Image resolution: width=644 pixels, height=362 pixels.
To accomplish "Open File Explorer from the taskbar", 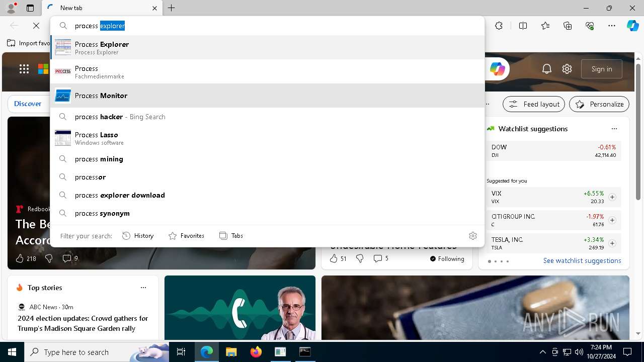I will pyautogui.click(x=231, y=352).
